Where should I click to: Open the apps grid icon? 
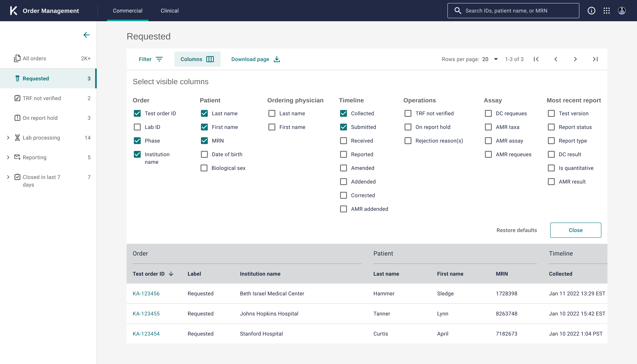tap(606, 11)
